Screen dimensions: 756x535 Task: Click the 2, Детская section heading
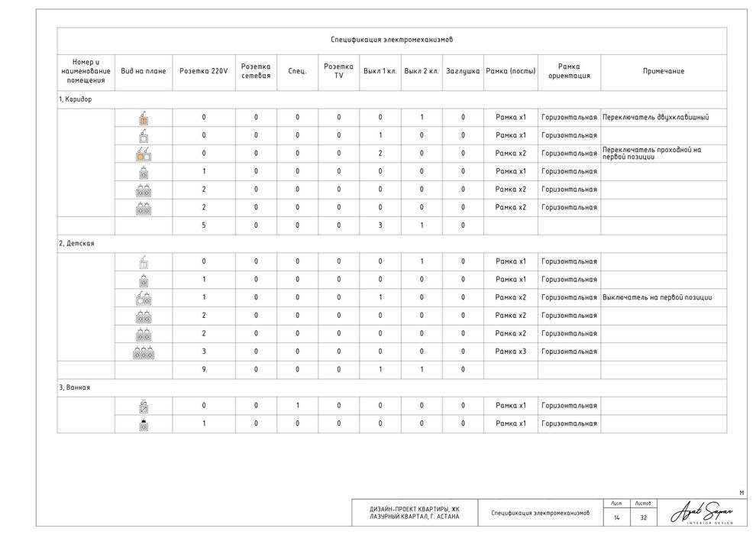pos(76,244)
